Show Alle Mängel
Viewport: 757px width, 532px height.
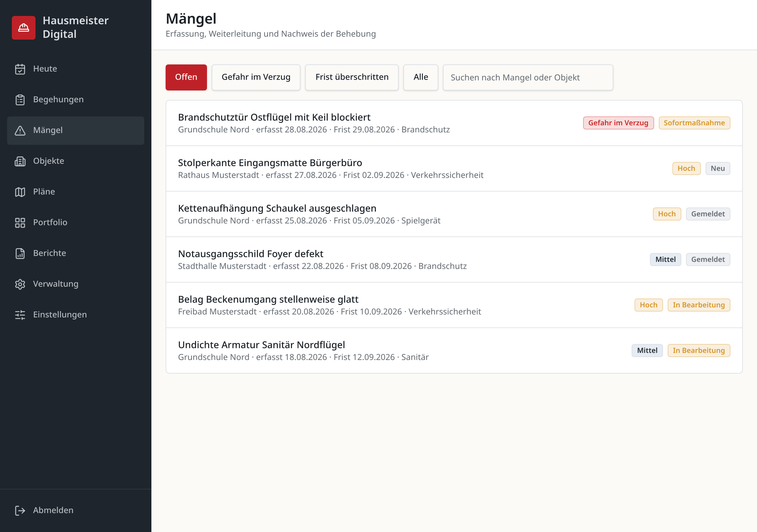tap(420, 77)
